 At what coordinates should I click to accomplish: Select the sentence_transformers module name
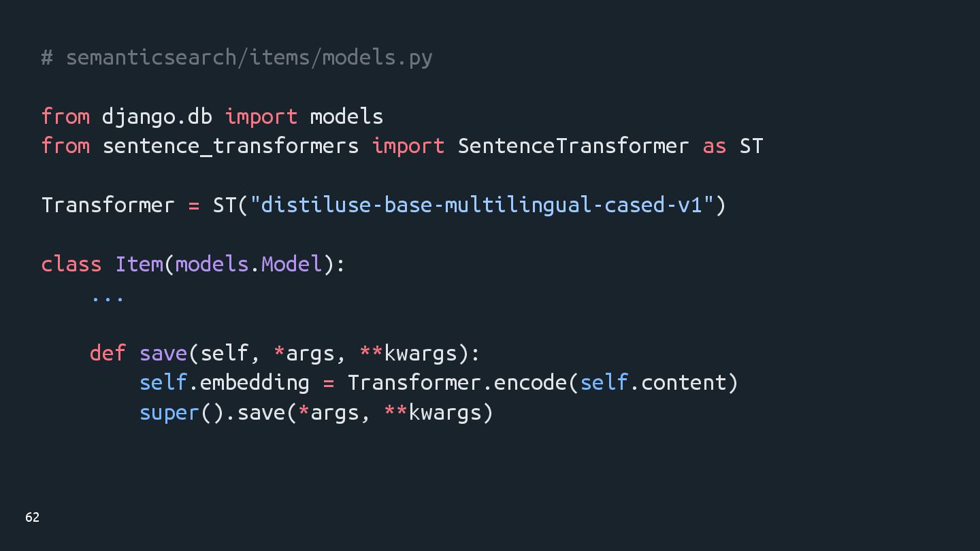(x=231, y=146)
